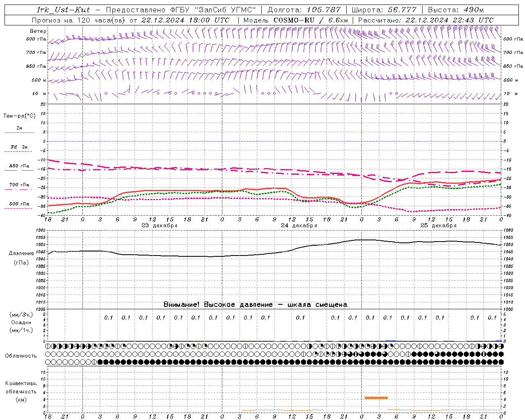Click the 500 м wind level label on left
The width and height of the screenshot is (525, 420).
(x=39, y=80)
